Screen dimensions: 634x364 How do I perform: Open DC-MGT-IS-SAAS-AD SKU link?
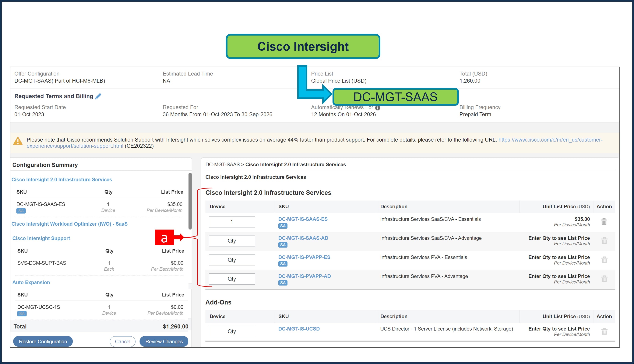(x=303, y=238)
